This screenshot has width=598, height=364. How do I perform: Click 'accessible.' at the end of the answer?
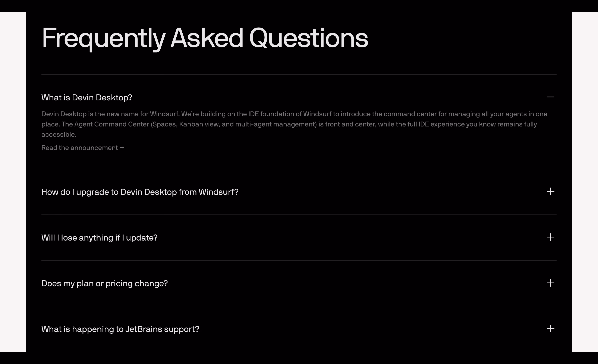pyautogui.click(x=59, y=134)
